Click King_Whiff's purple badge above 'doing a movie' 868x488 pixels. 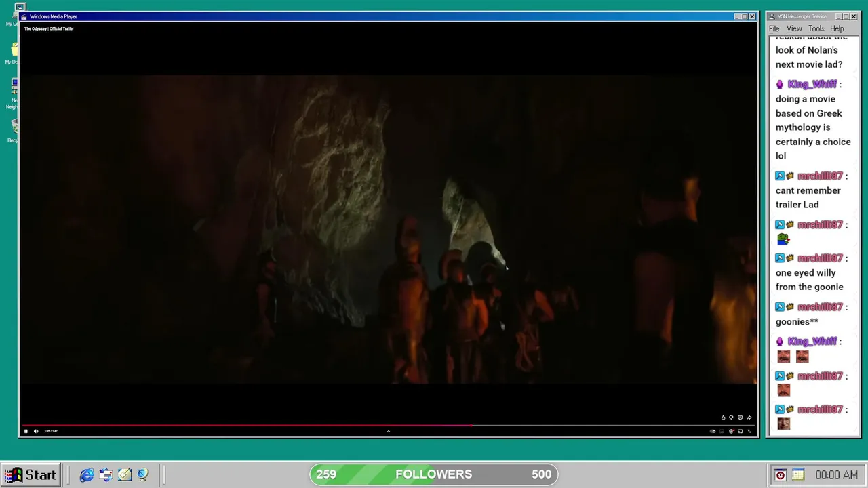pyautogui.click(x=780, y=85)
